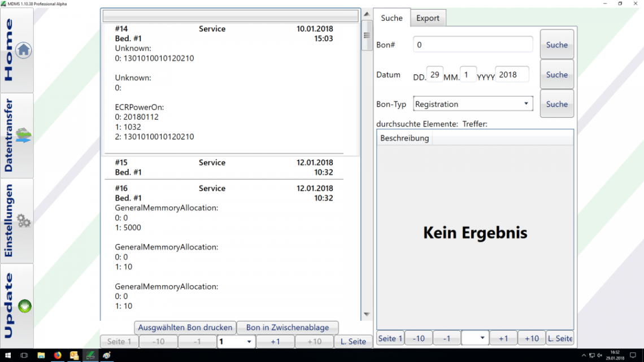Click the receipt list scrollbar up arrow
644x362 pixels.
coord(367,14)
